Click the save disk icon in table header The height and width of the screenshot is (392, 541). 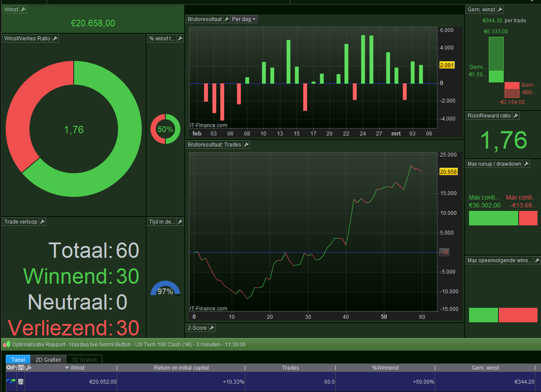[x=21, y=368]
